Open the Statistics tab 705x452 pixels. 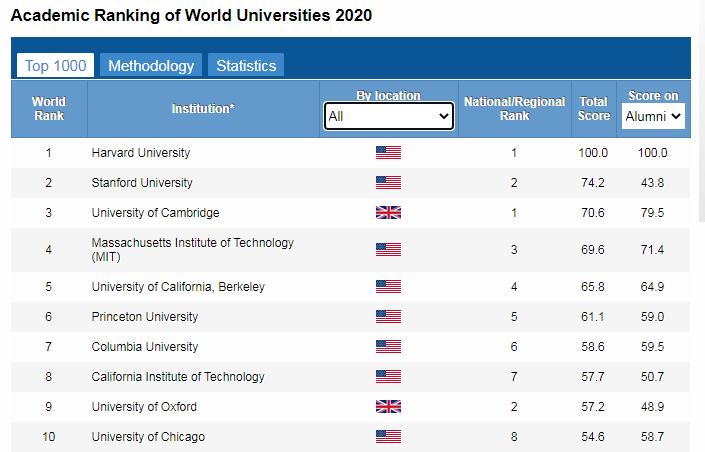click(x=246, y=65)
